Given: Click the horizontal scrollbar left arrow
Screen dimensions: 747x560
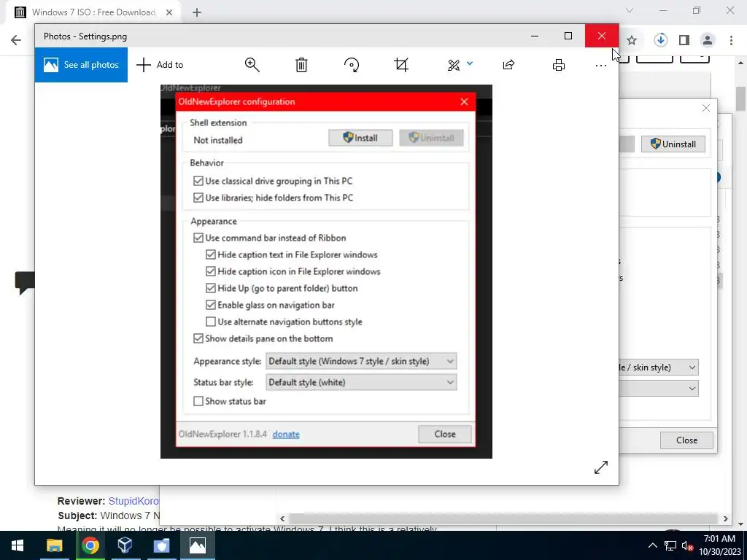Looking at the screenshot, I should [x=282, y=518].
